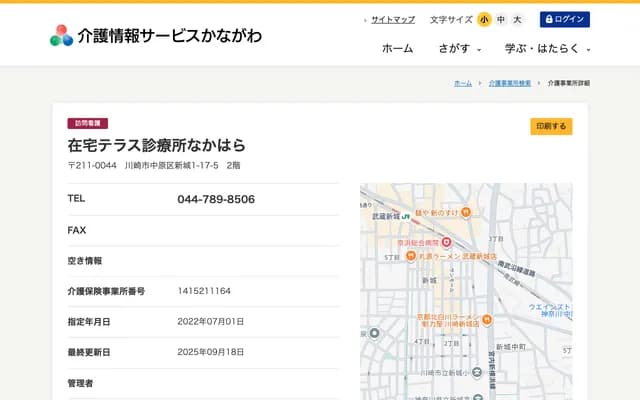Click the gray location pin at map's left edge
The width and height of the screenshot is (640, 400).
[x=374, y=333]
